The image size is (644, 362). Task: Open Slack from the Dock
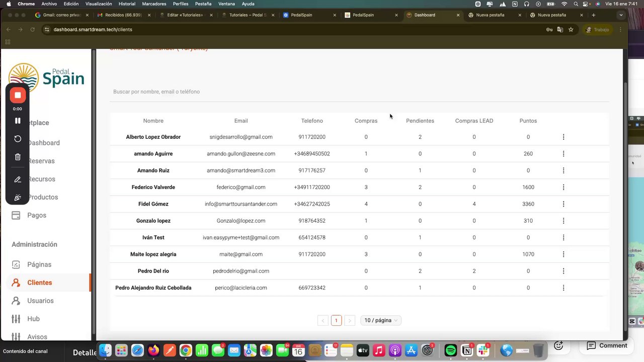[x=483, y=350]
